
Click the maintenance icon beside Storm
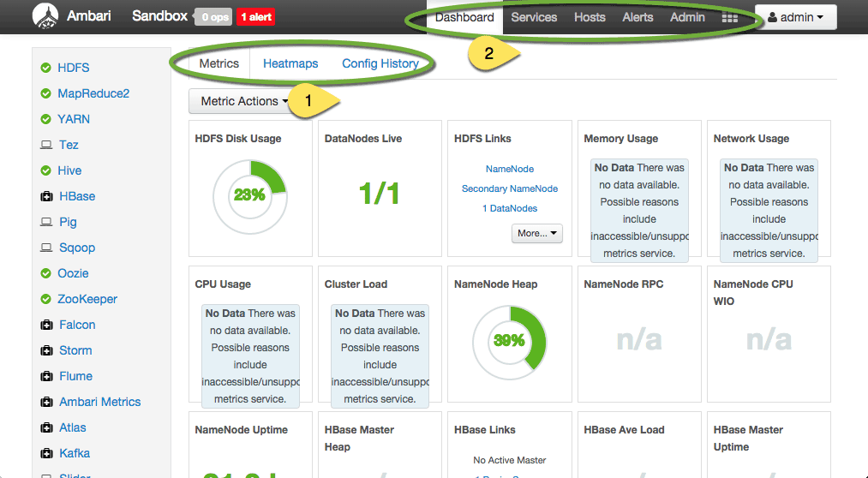tap(46, 350)
